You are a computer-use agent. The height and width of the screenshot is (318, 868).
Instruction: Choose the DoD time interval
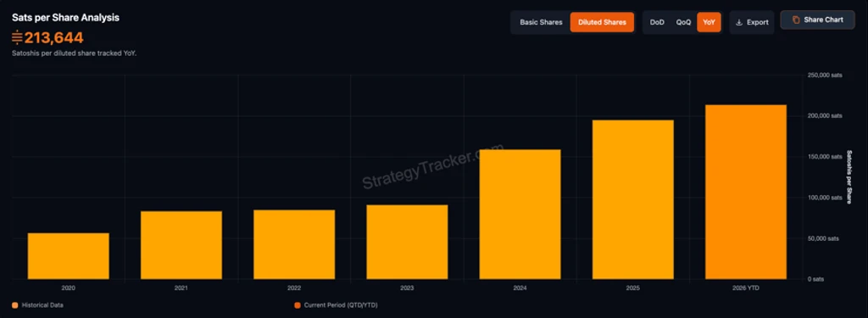[657, 22]
